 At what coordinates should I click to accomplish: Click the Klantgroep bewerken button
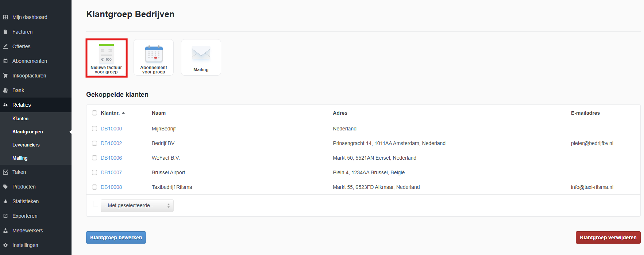pyautogui.click(x=116, y=237)
